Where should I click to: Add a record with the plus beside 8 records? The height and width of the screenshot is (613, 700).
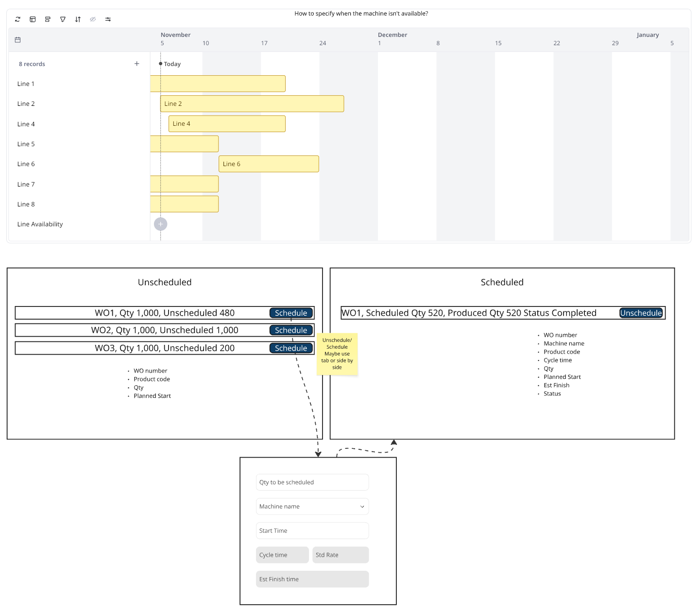tap(137, 64)
